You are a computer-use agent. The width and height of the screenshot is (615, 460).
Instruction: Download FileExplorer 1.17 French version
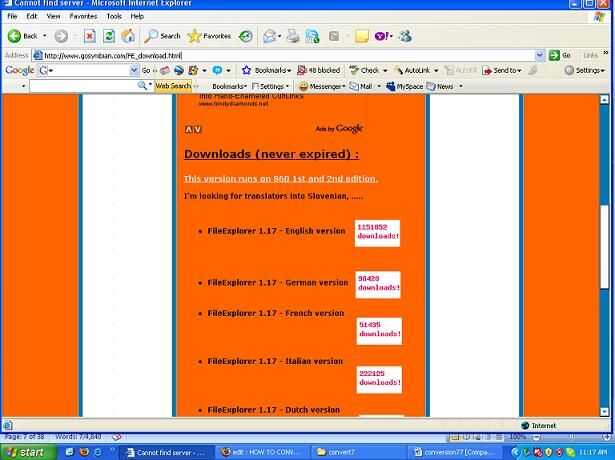click(275, 313)
